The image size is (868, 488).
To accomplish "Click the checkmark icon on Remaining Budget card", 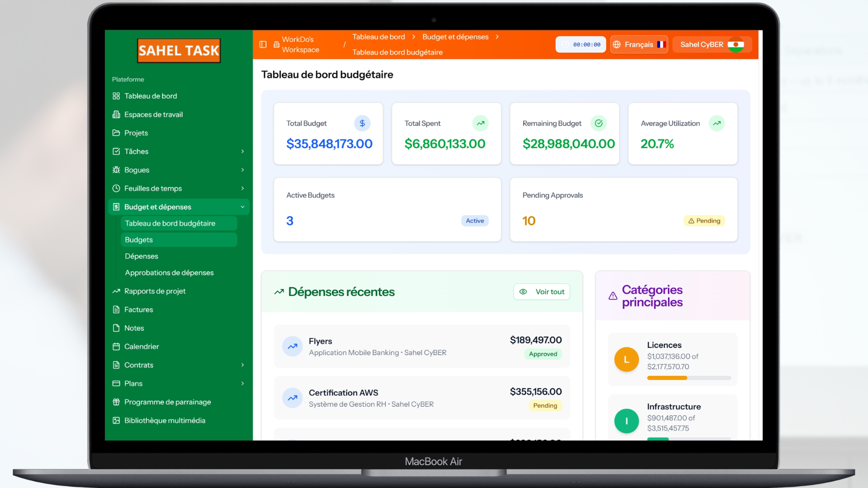I will [x=599, y=123].
